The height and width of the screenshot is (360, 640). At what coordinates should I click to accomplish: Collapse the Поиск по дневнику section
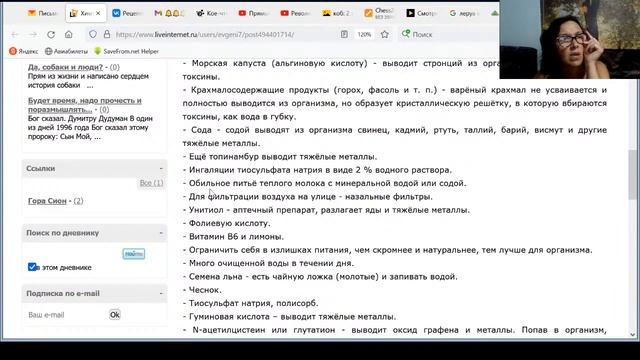(161, 233)
